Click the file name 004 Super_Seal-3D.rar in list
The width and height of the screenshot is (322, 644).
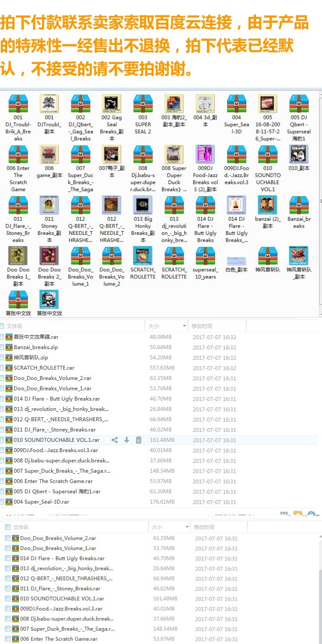point(42,502)
